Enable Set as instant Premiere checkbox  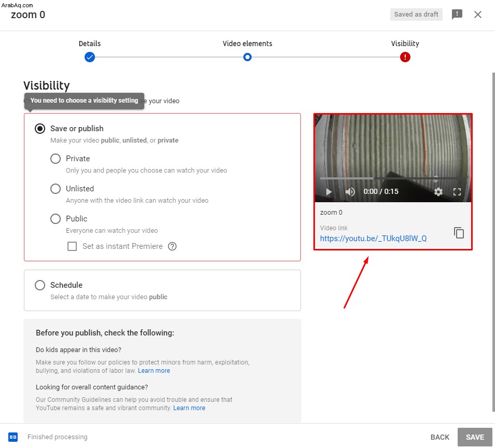click(72, 246)
